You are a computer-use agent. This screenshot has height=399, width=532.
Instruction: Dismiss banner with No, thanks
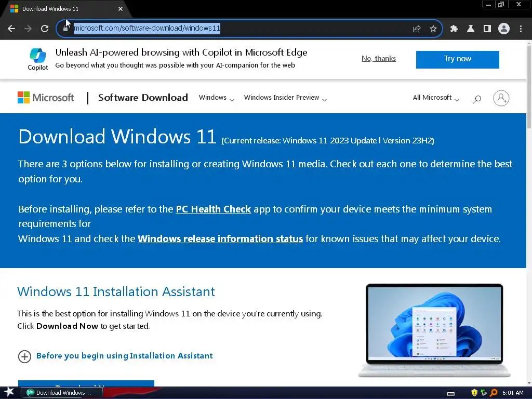[x=379, y=58]
